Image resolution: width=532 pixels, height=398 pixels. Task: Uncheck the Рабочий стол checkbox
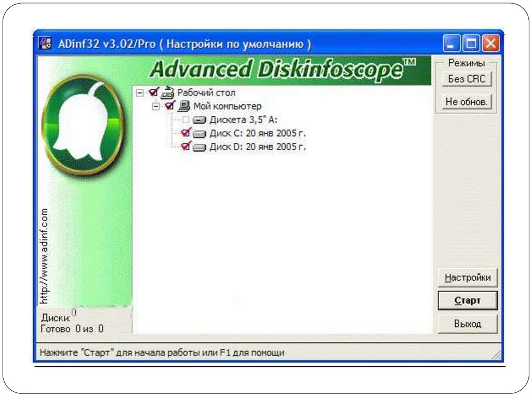pyautogui.click(x=154, y=92)
